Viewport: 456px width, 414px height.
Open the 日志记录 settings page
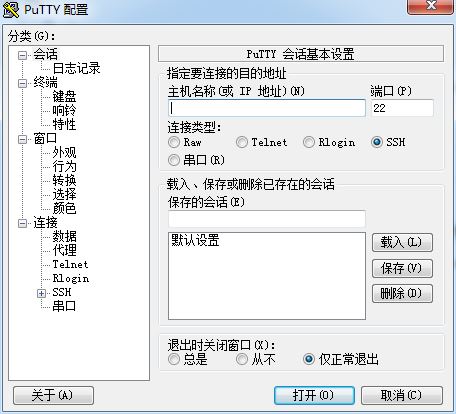(x=76, y=68)
